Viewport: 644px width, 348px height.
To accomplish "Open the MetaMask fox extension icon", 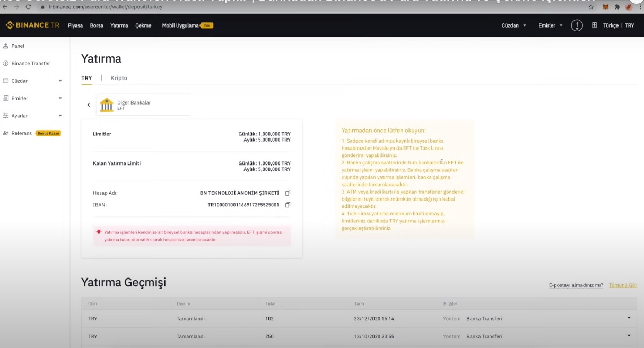I will pos(606,7).
